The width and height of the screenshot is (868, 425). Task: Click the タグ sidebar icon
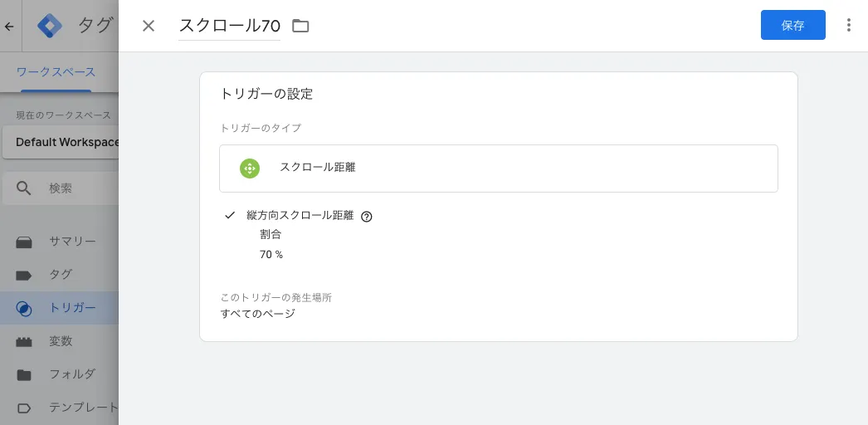click(x=24, y=275)
